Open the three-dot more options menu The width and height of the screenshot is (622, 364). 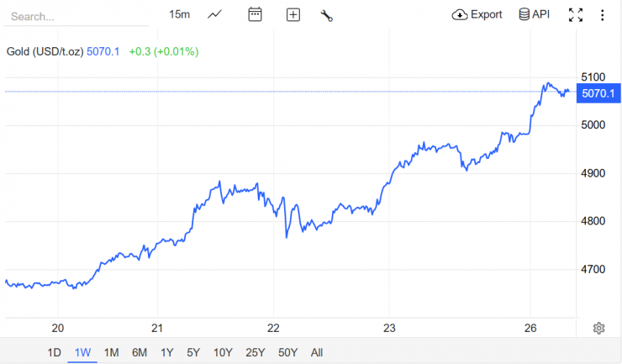tap(602, 15)
